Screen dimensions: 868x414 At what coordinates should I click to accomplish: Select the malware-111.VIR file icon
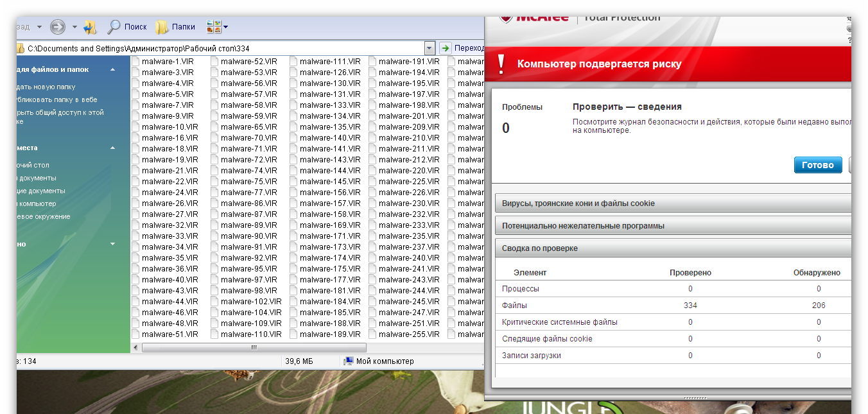(293, 62)
